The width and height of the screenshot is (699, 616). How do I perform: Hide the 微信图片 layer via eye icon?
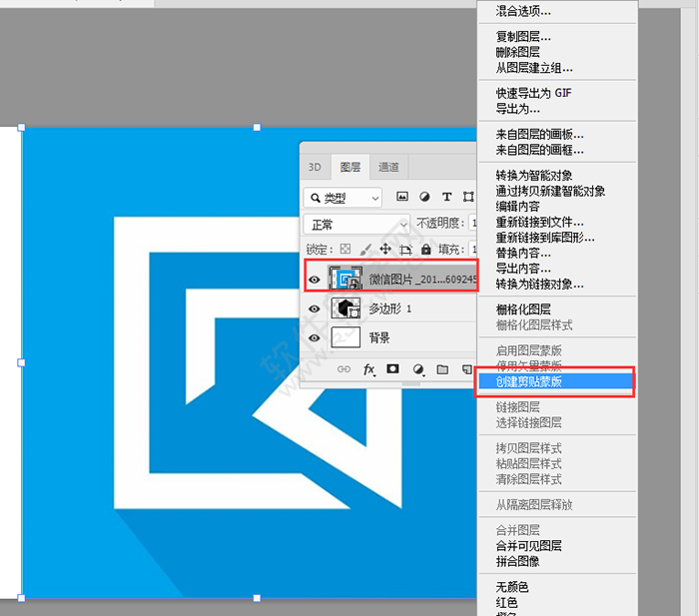[315, 280]
